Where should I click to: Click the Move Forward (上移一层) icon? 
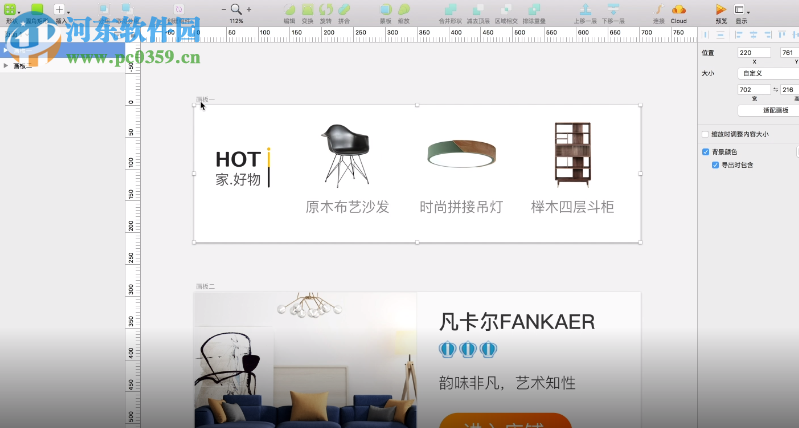click(x=585, y=10)
